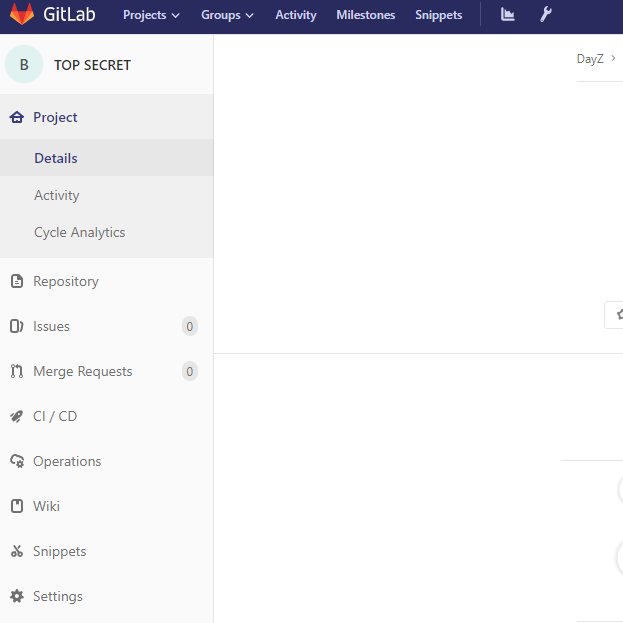This screenshot has height=623, width=623.
Task: Click the Operations cloud gear icon
Action: tap(17, 461)
